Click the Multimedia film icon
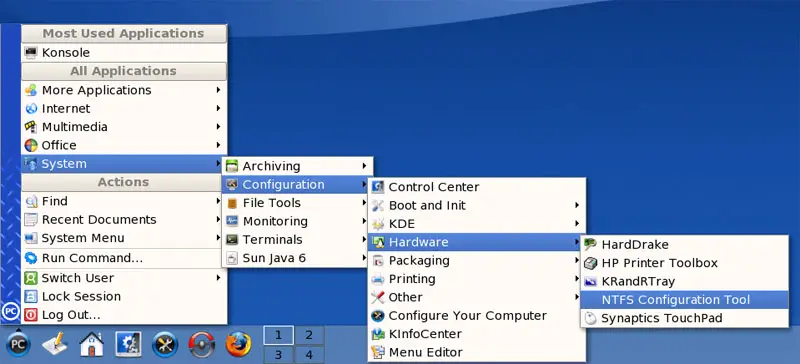 [31, 127]
